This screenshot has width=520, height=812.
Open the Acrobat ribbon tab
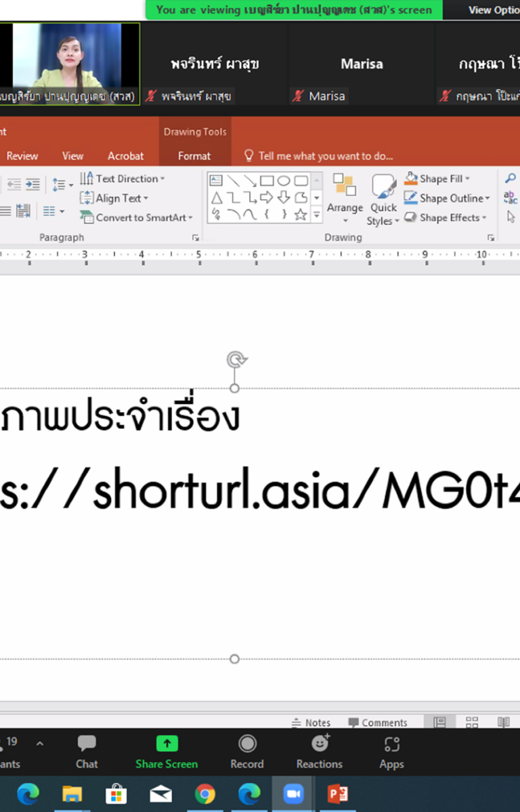pyautogui.click(x=126, y=156)
